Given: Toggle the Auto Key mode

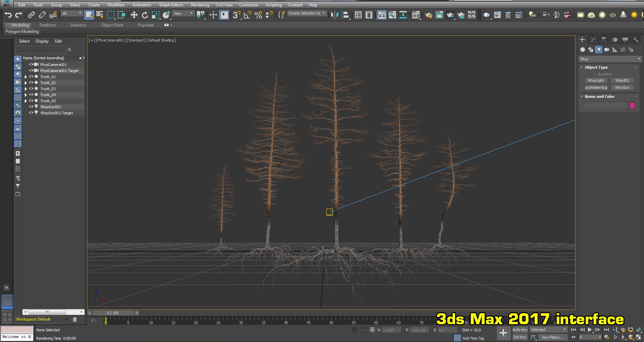Looking at the screenshot, I should [x=520, y=330].
